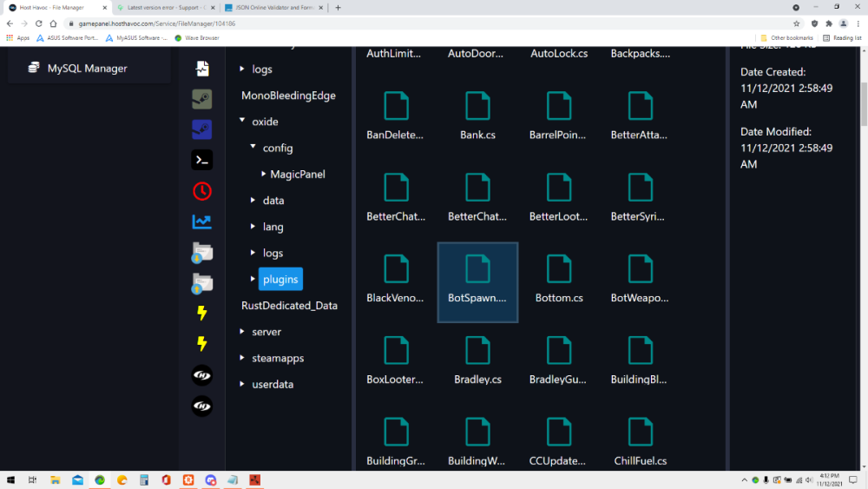Open the blue statistics chart icon

click(x=201, y=222)
